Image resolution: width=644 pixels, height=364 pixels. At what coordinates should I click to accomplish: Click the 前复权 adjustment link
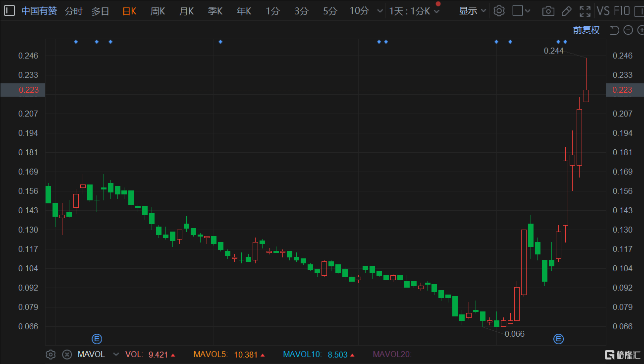coord(586,30)
